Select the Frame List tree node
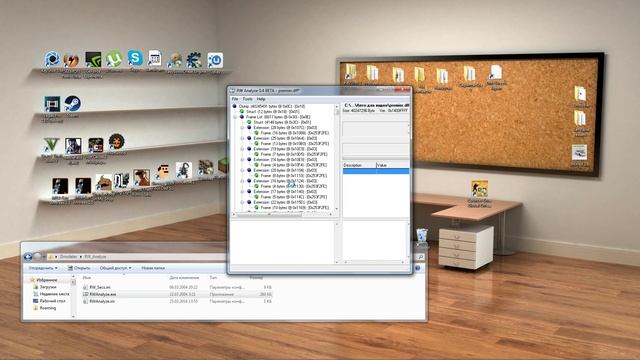This screenshot has height=360, width=640. [x=278, y=117]
